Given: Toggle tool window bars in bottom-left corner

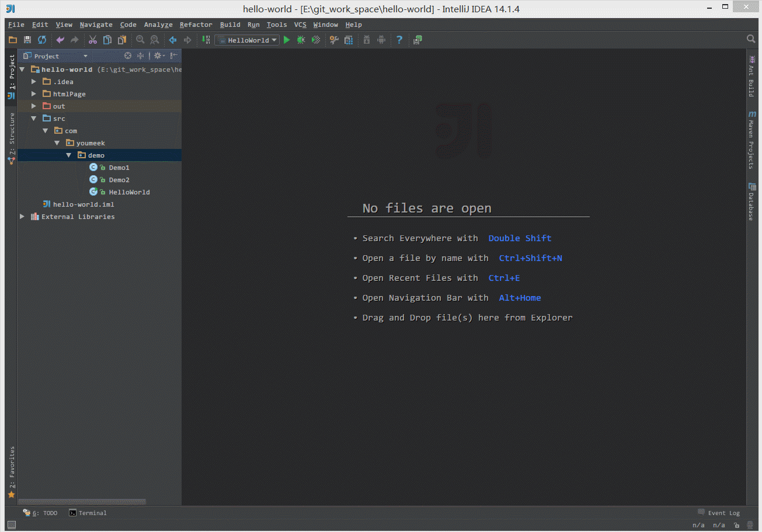Looking at the screenshot, I should coord(11,524).
